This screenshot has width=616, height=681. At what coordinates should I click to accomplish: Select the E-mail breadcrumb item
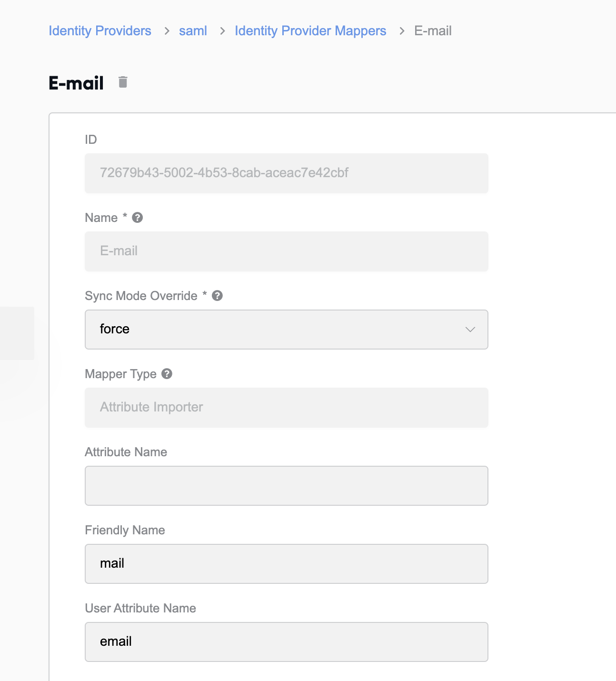(x=433, y=31)
